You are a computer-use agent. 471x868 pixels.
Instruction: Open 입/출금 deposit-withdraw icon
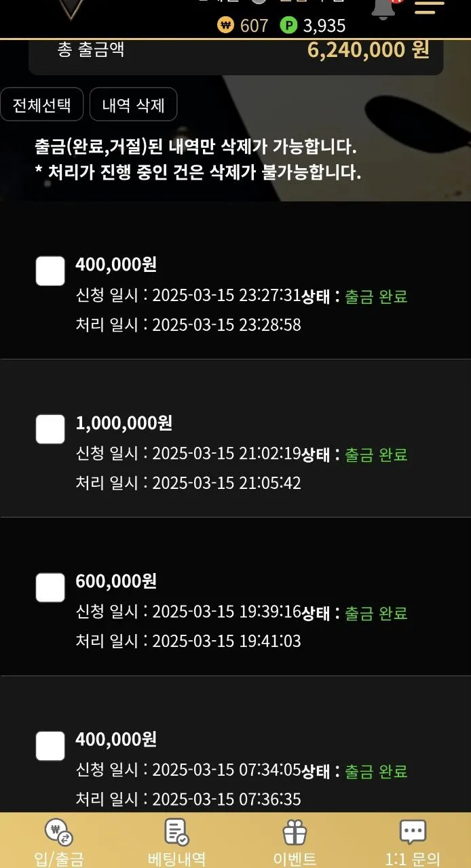click(x=58, y=831)
